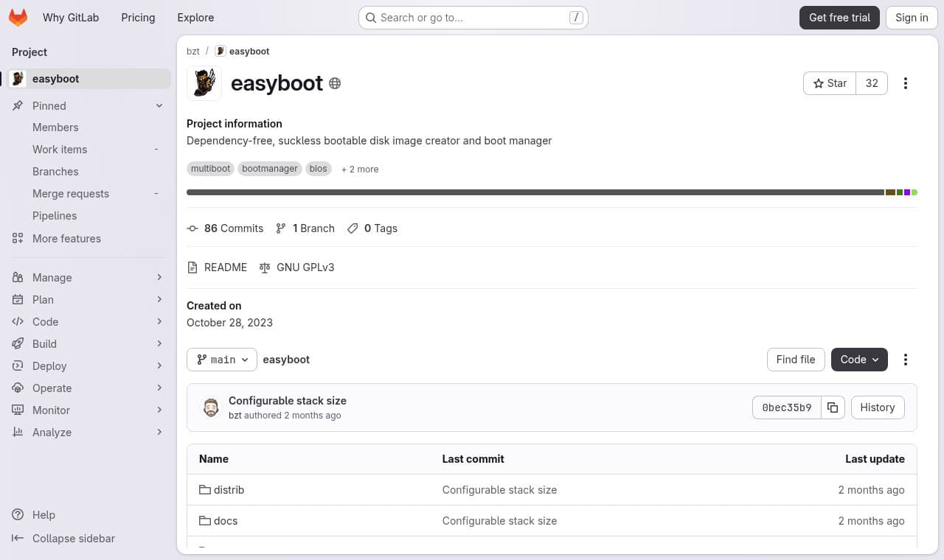Click the easyboot project avatar in header
This screenshot has width=944, height=560.
(204, 83)
